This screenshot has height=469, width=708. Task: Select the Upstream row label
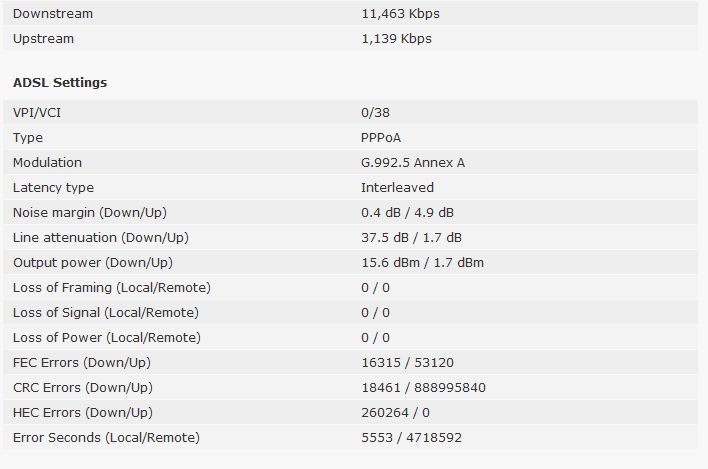click(43, 39)
